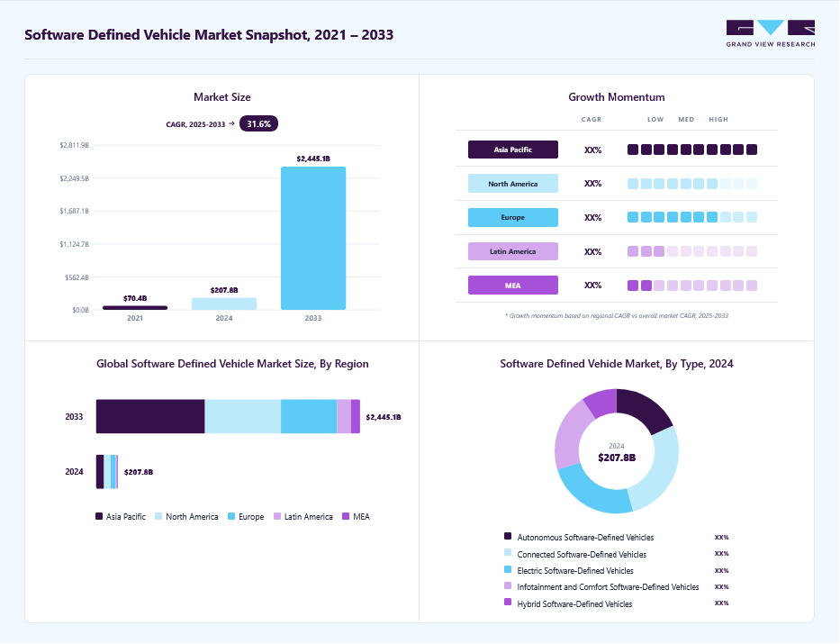Click the Asia Pacific segment of 2033 bar

click(150, 416)
